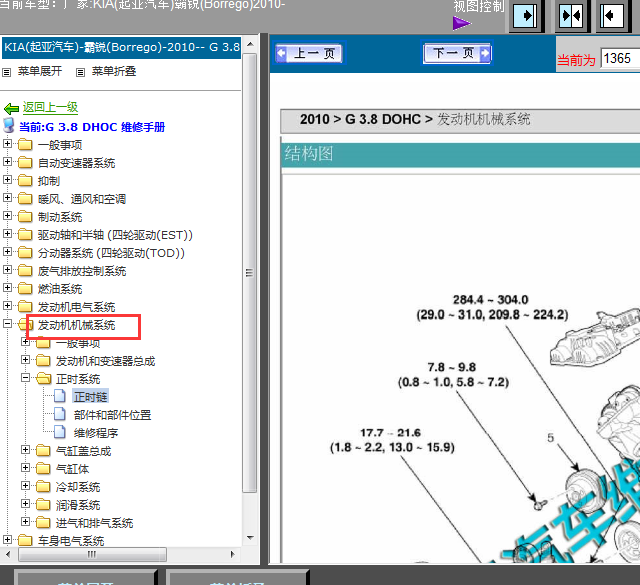Click the horizontal scrollbar left arrow
Viewport: 640px width, 585px height.
[x=8, y=554]
